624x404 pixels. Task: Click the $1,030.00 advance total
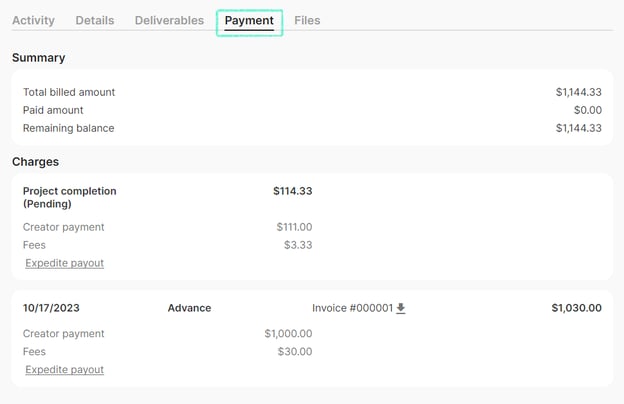pyautogui.click(x=576, y=308)
